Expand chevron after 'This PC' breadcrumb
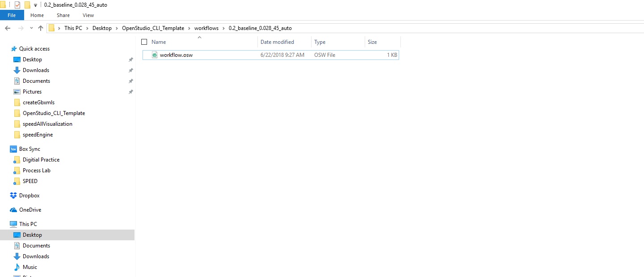Image resolution: width=644 pixels, height=277 pixels. pyautogui.click(x=88, y=28)
